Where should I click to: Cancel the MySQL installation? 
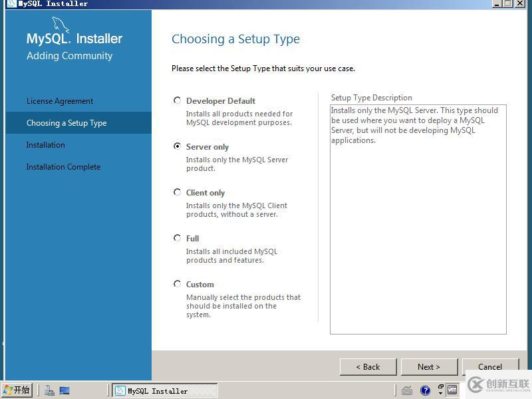click(x=490, y=367)
